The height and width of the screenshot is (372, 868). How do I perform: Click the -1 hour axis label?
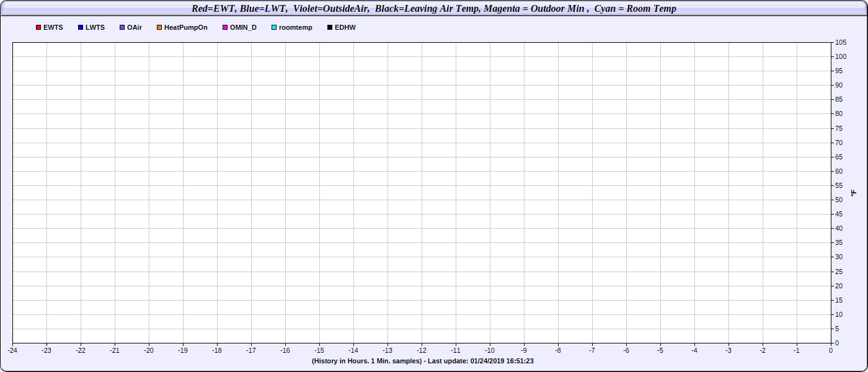point(797,350)
